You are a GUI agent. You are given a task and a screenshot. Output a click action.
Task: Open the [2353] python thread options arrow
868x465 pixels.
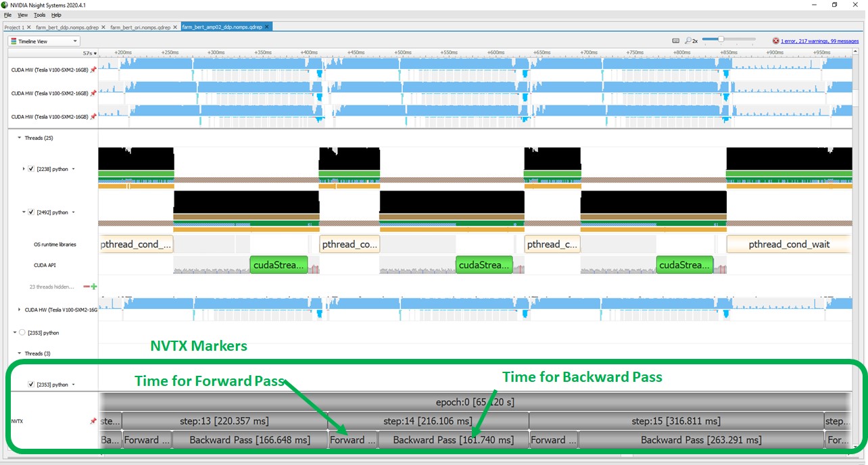[73, 385]
